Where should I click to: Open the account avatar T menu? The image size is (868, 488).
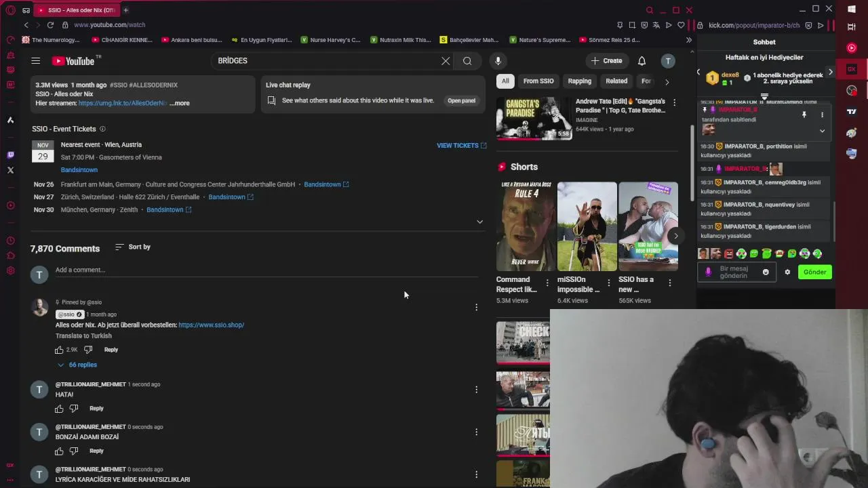pos(668,61)
